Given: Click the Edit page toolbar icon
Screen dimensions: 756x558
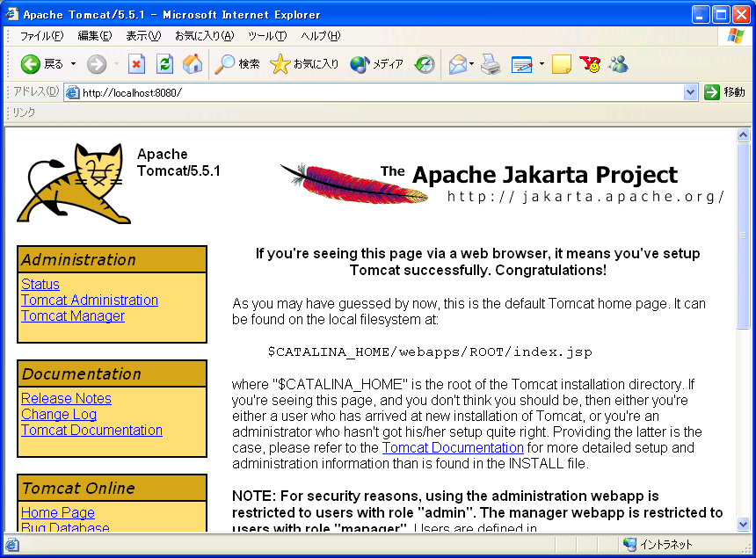Looking at the screenshot, I should (x=521, y=64).
